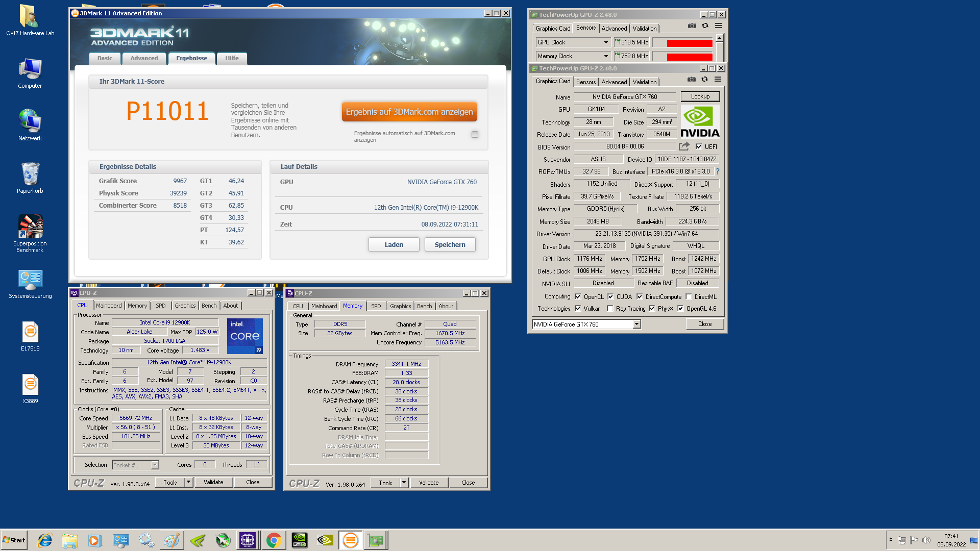Select Superposition Benchmark desktop icon
Viewport: 980px width, 551px height.
pos(30,233)
